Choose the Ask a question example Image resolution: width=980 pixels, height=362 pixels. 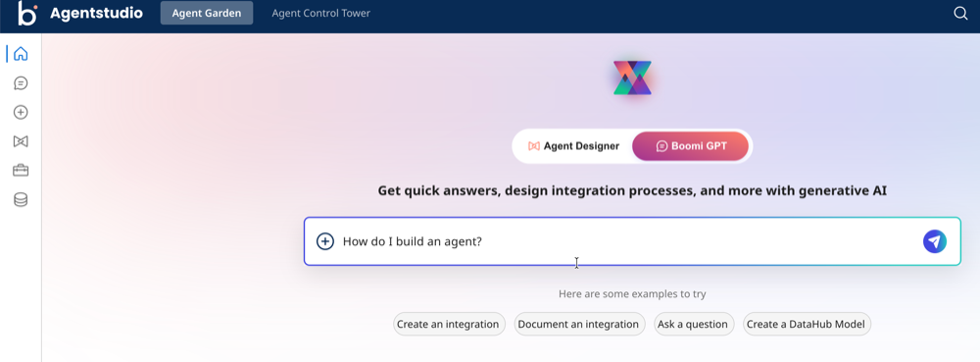[694, 324]
